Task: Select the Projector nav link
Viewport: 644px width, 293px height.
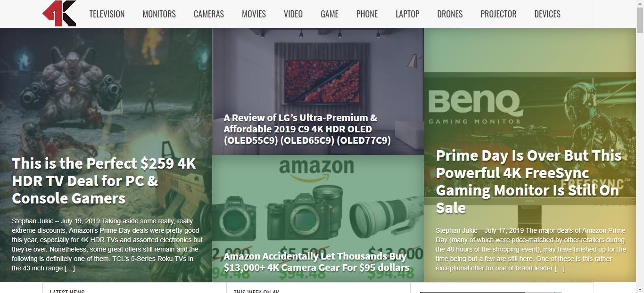Action: (498, 14)
